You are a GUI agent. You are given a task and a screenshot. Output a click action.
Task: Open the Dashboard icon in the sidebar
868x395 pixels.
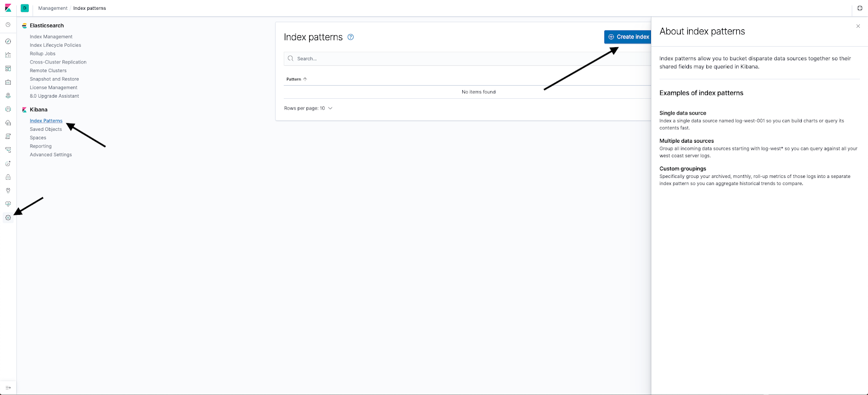coord(8,68)
